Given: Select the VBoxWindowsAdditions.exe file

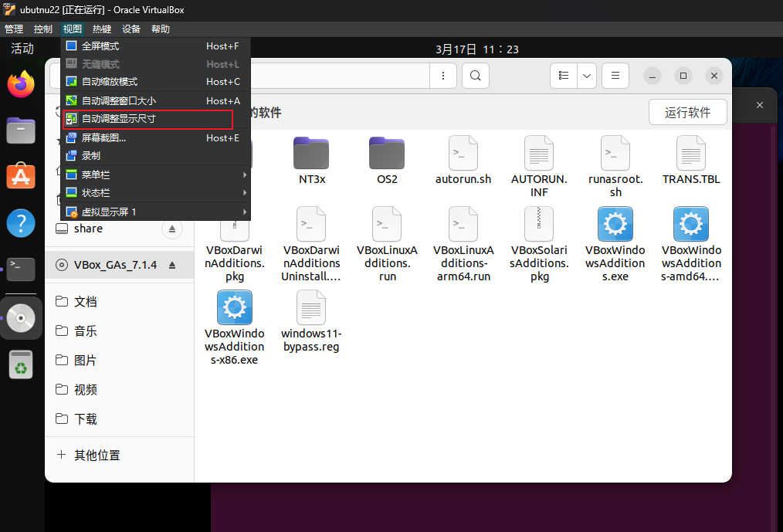Looking at the screenshot, I should 615,245.
